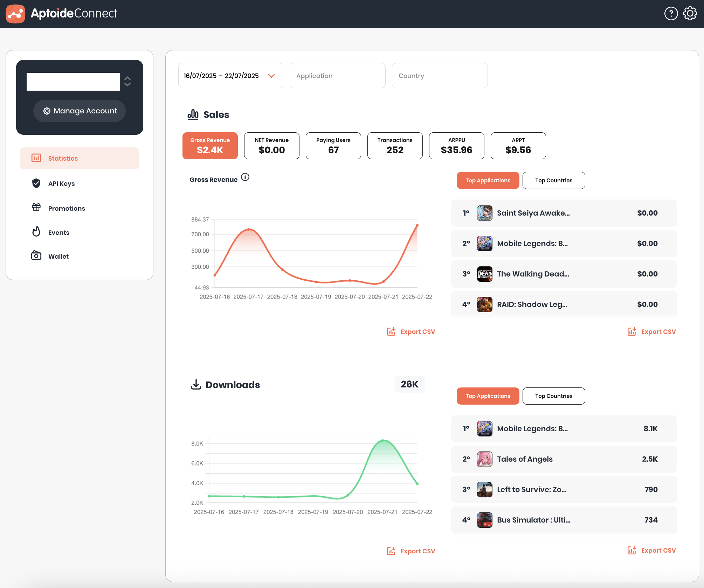The width and height of the screenshot is (704, 588).
Task: Click Saint Seiya Awakening app icon
Action: point(485,213)
